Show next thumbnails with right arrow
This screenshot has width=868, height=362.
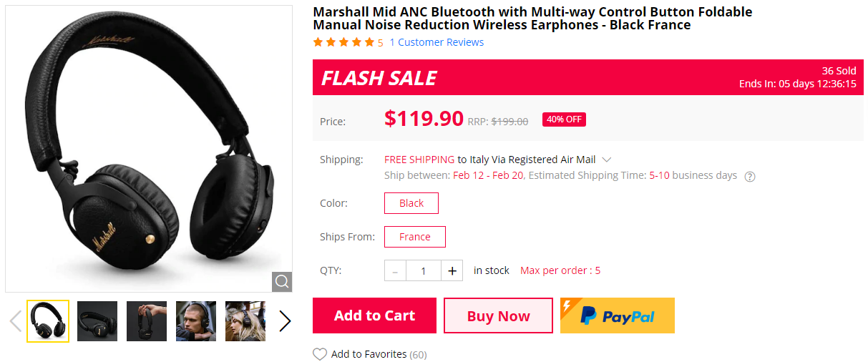[x=285, y=321]
